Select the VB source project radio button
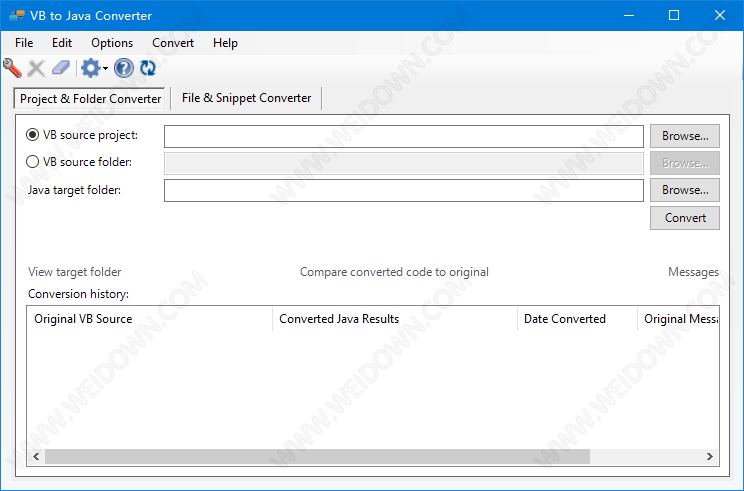This screenshot has width=744, height=491. tap(32, 135)
